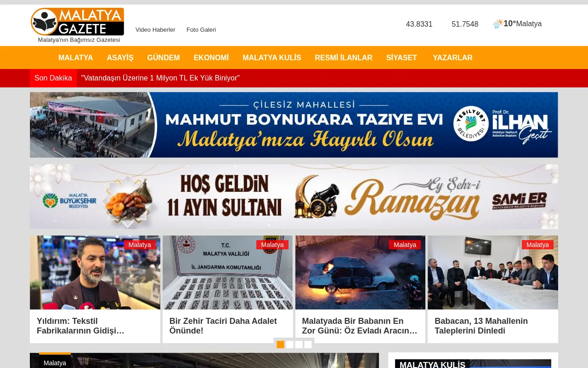Click the thumbnail of Babacan's meeting photo

(x=492, y=272)
